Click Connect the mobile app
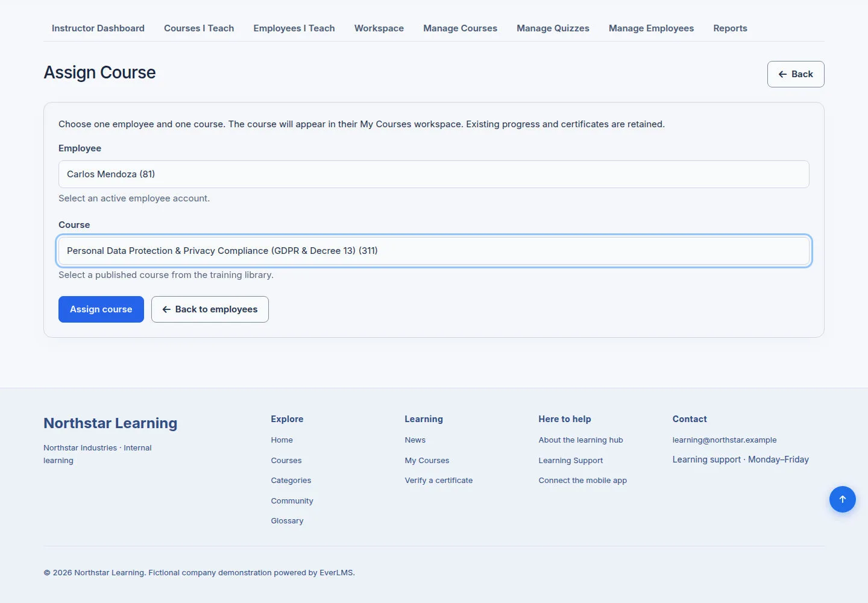This screenshot has height=603, width=868. (583, 481)
